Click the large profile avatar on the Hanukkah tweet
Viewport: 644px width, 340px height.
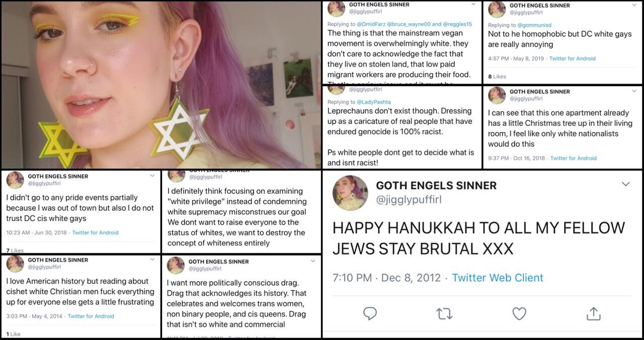[x=350, y=192]
